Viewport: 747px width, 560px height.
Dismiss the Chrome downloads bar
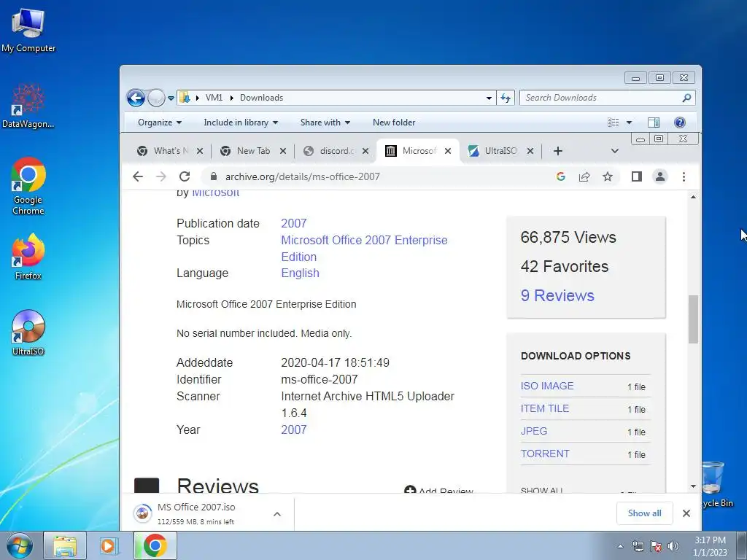[x=686, y=513]
